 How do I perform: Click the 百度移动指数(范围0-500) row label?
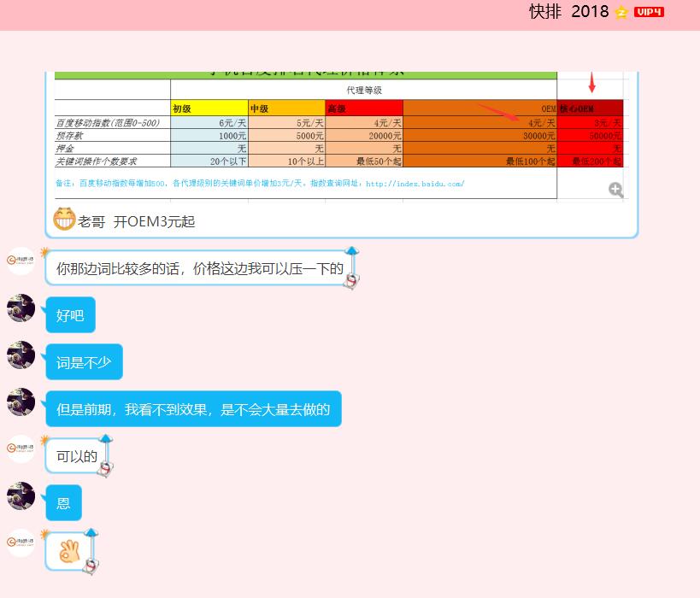(x=108, y=123)
